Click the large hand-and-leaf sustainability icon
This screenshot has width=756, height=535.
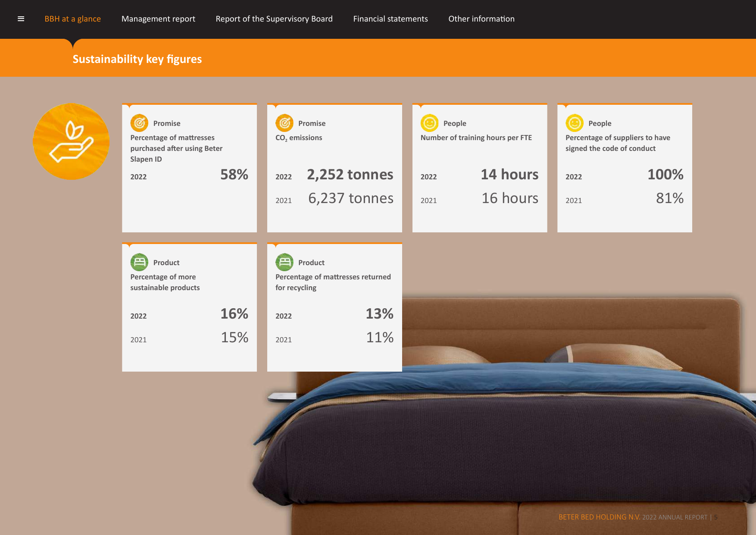pos(71,141)
